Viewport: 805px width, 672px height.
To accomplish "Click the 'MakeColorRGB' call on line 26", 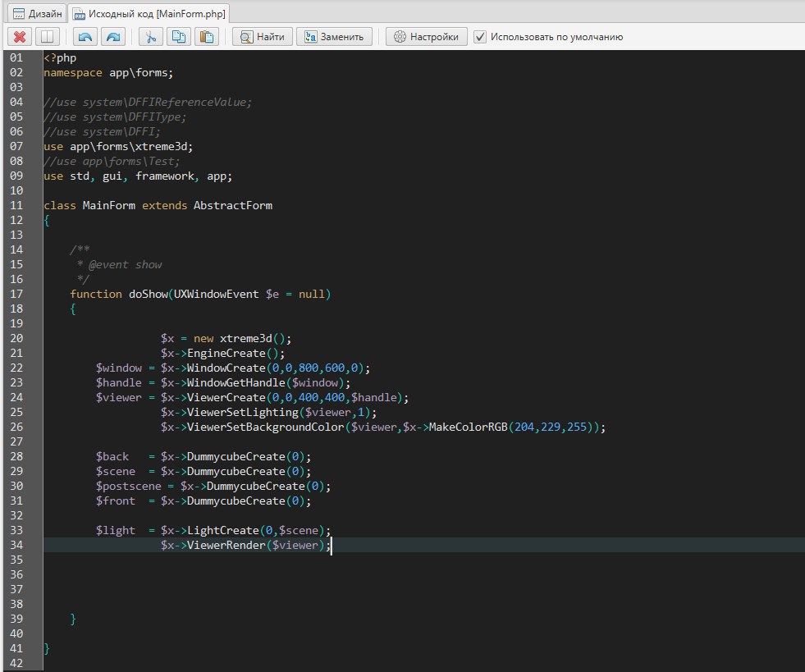I will click(x=468, y=427).
